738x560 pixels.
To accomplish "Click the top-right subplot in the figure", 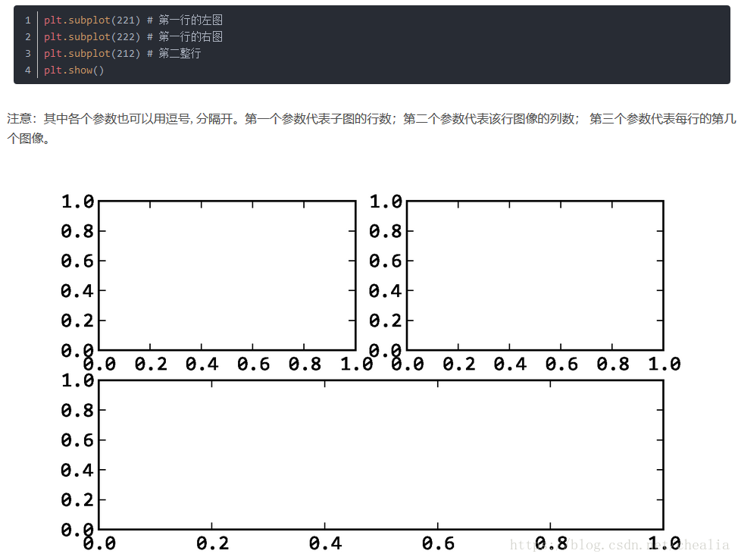I will pos(534,273).
